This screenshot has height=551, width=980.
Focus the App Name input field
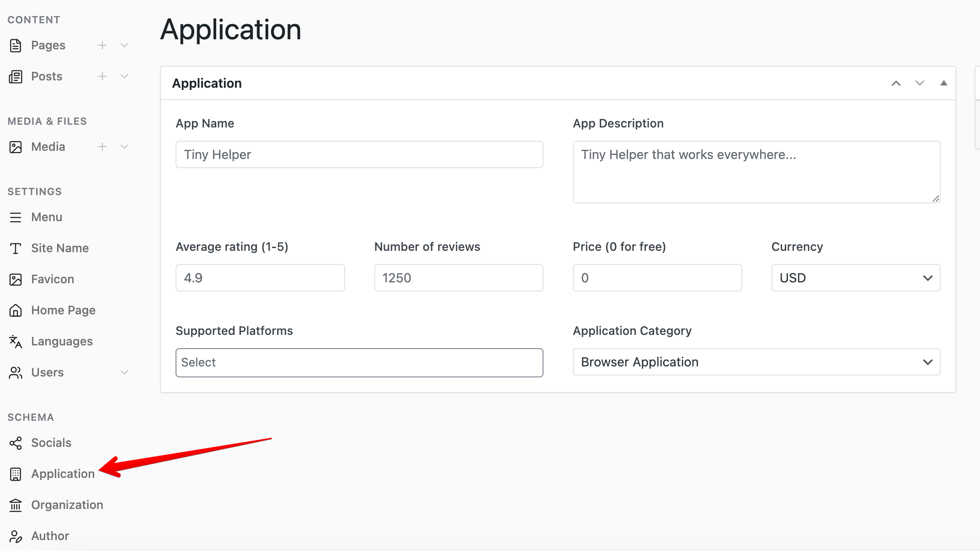pos(359,154)
